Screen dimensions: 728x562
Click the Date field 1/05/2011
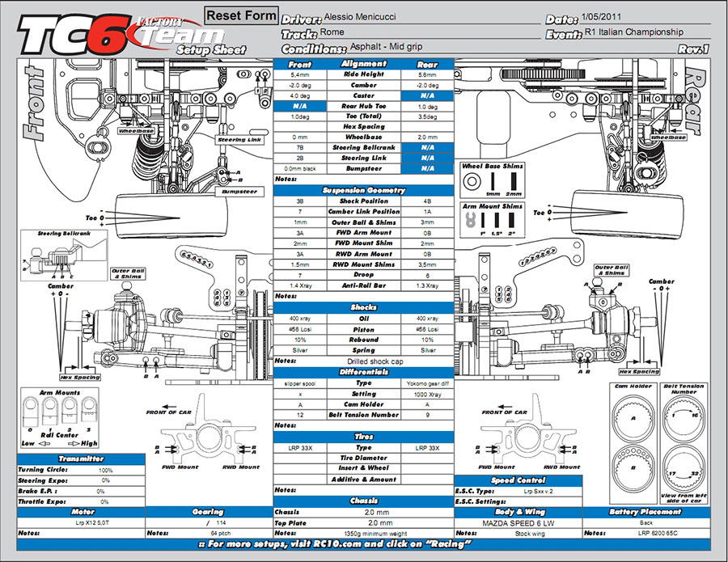[645, 17]
